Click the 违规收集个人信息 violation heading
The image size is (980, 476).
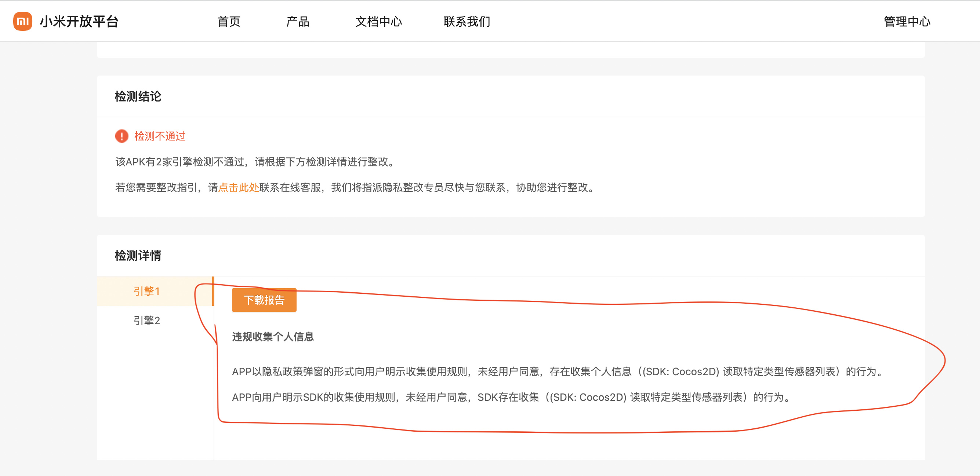click(273, 337)
